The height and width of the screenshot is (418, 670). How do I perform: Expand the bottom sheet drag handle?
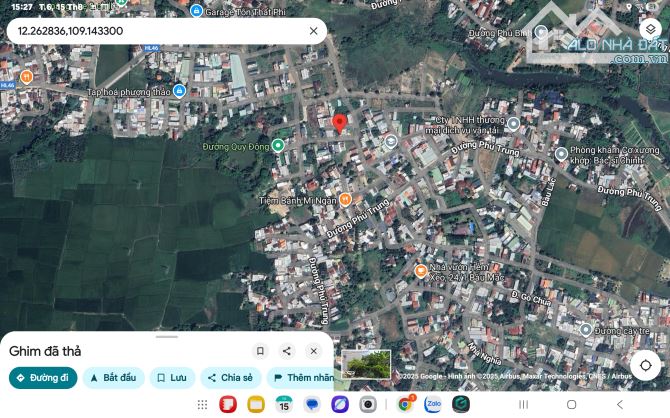tap(166, 337)
